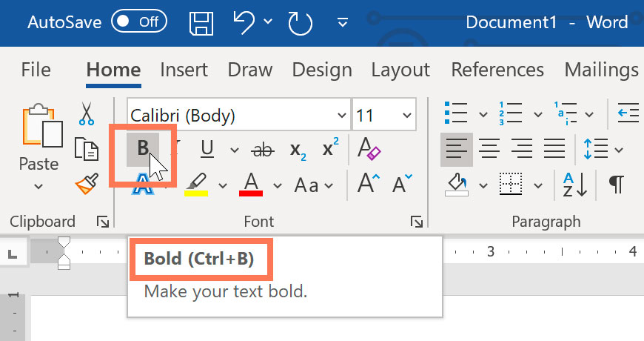Click the Borders icon
Image resolution: width=644 pixels, height=341 pixels.
coord(511,184)
